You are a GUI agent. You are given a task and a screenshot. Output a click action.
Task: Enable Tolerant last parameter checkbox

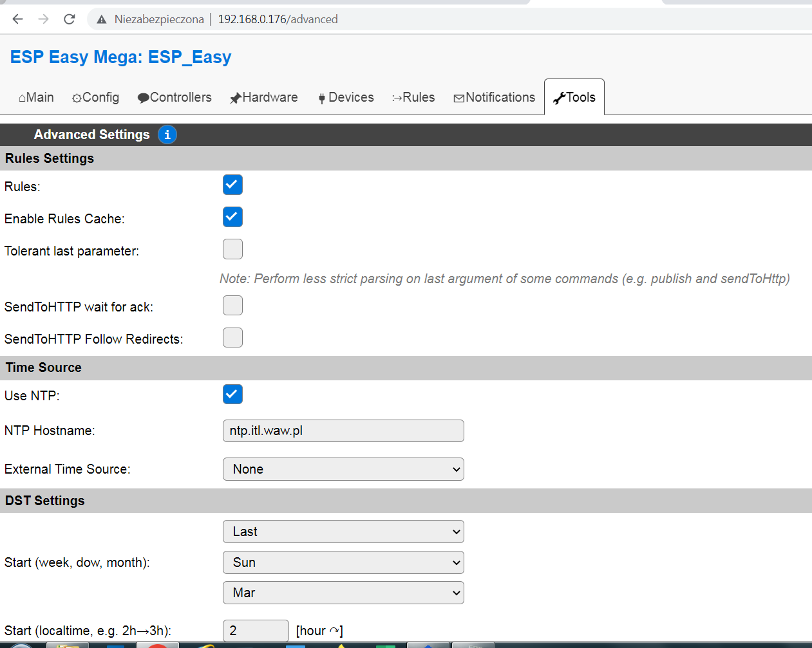point(232,249)
